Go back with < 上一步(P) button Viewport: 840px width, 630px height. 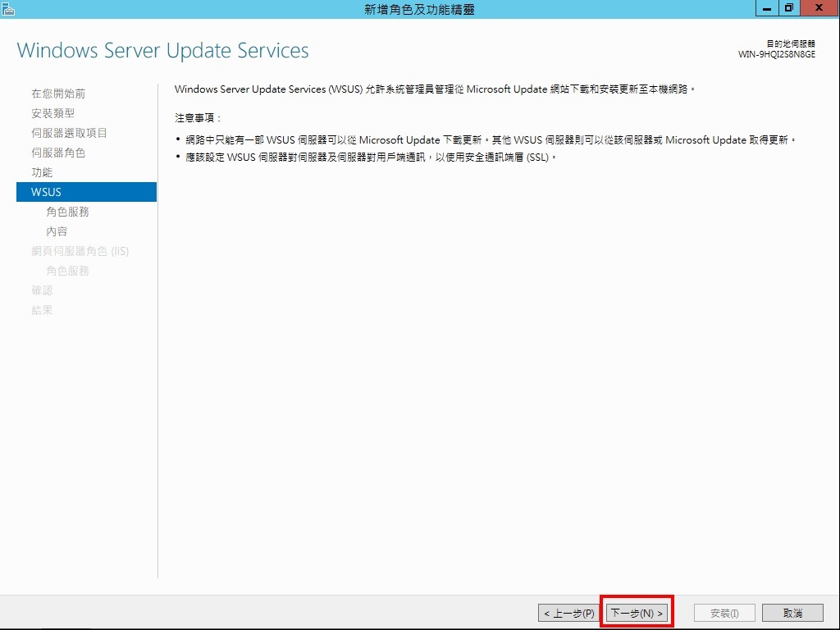568,613
